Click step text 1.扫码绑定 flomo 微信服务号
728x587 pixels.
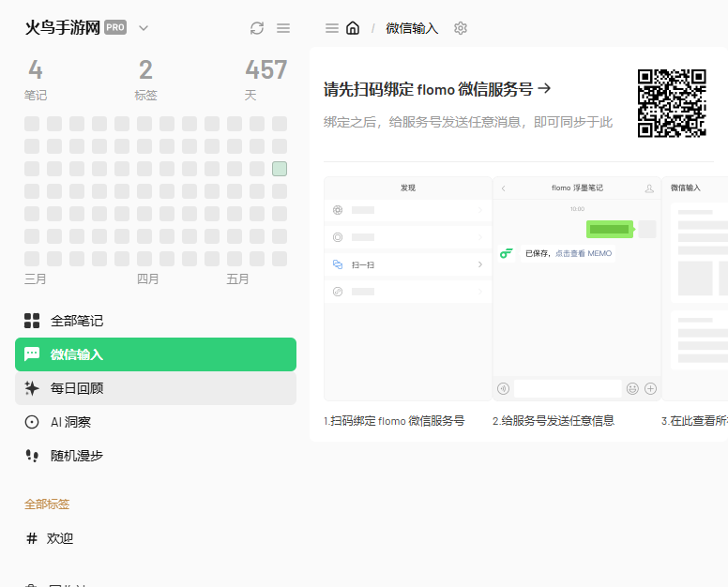click(394, 421)
